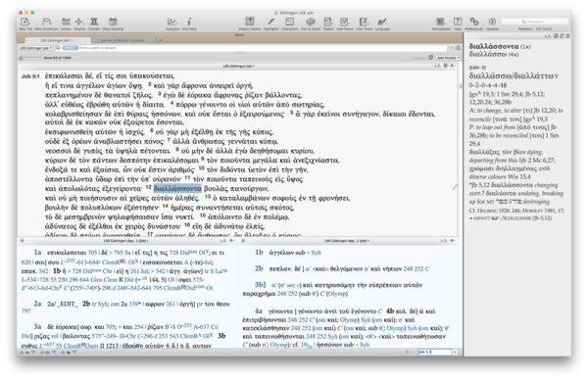The width and height of the screenshot is (588, 380).
Task: Open the Highlights pen icon
Action: point(270,23)
